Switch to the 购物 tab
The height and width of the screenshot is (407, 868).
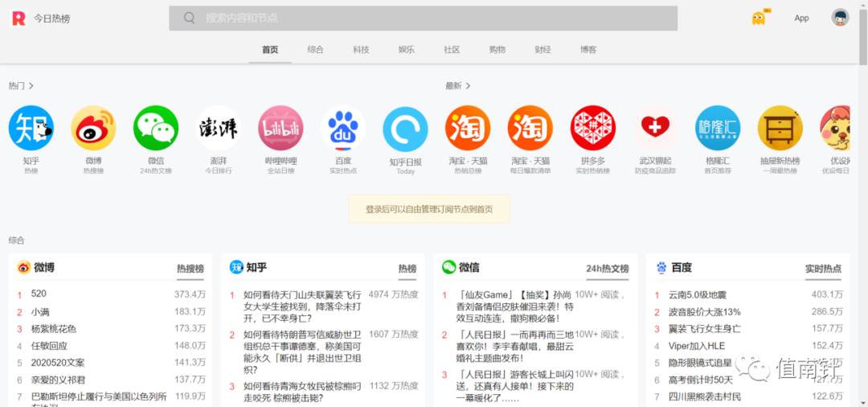pos(497,50)
